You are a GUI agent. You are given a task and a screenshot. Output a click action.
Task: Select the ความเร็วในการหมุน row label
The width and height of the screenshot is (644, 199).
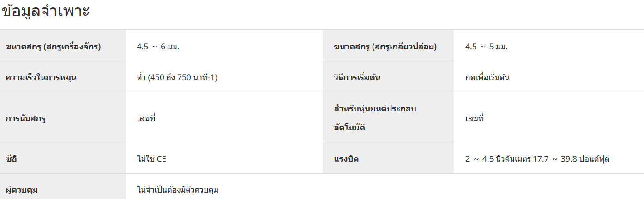click(41, 77)
